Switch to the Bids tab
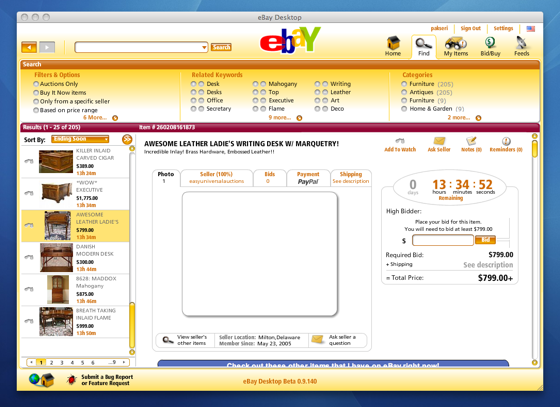 pyautogui.click(x=270, y=177)
